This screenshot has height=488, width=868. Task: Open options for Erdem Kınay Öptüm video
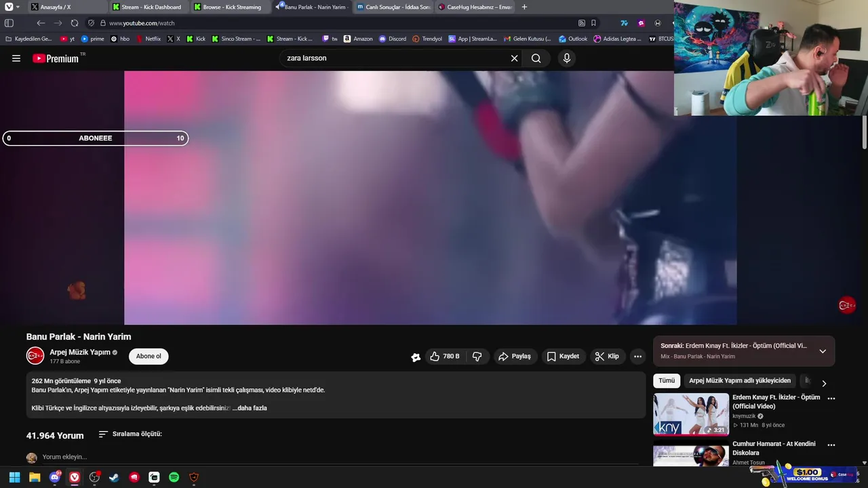pos(831,399)
